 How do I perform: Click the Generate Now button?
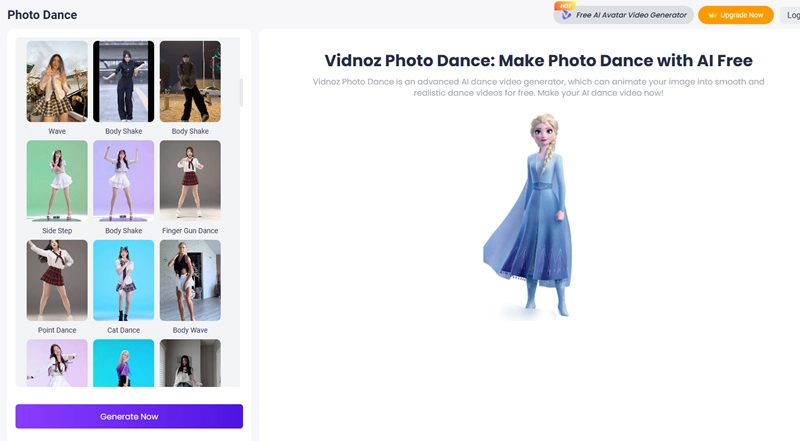pyautogui.click(x=129, y=416)
